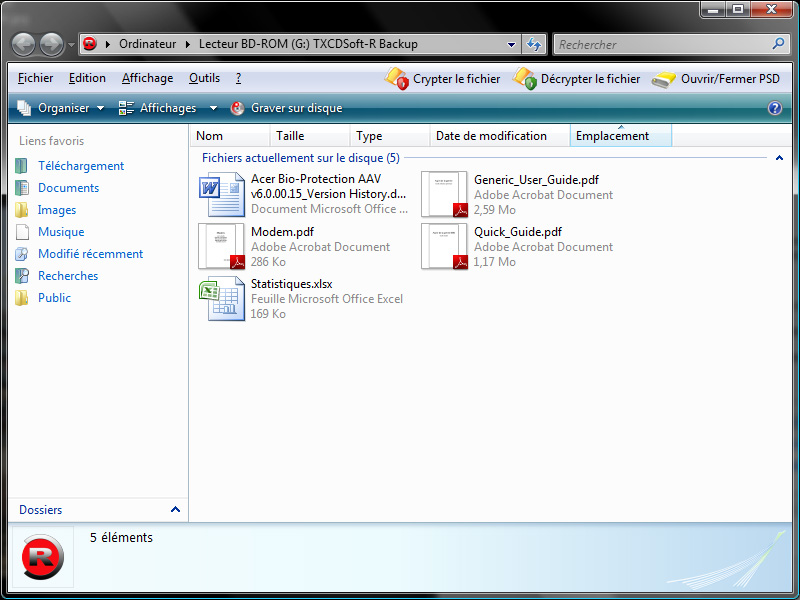Click the arrow before Ordinateur breadcrumb

108,44
